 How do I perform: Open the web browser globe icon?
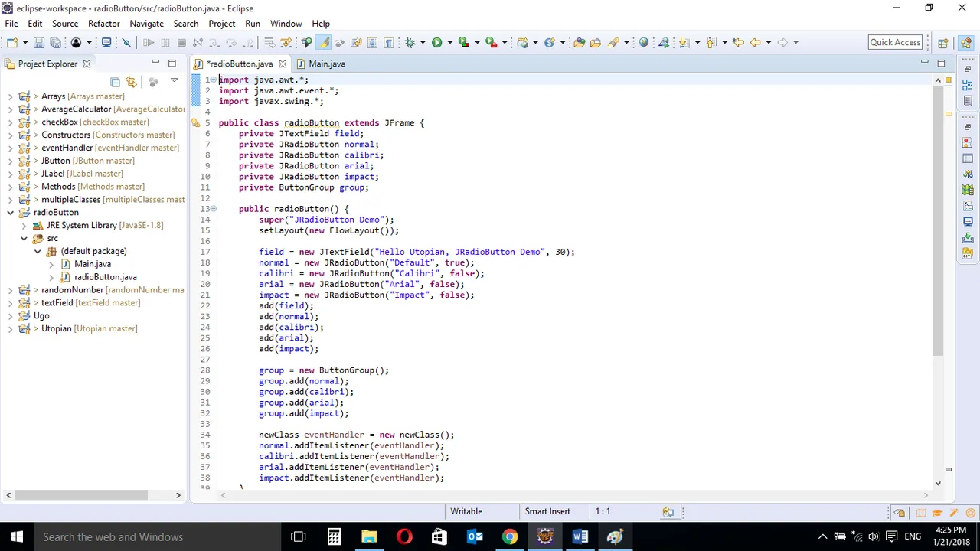coord(644,42)
